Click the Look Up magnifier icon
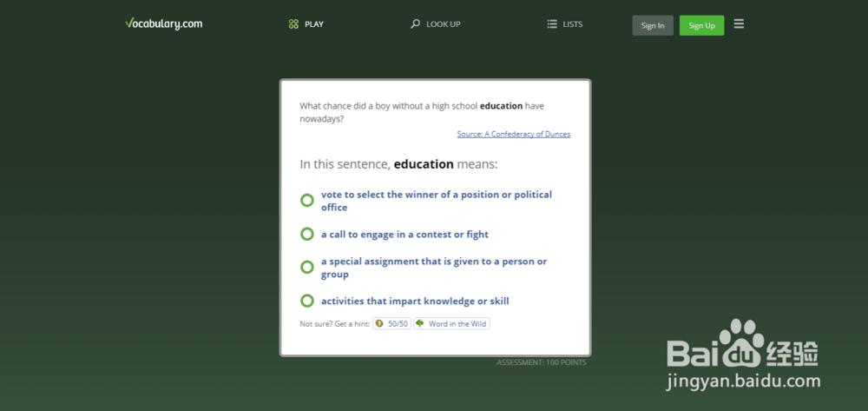The height and width of the screenshot is (411, 868). (415, 24)
